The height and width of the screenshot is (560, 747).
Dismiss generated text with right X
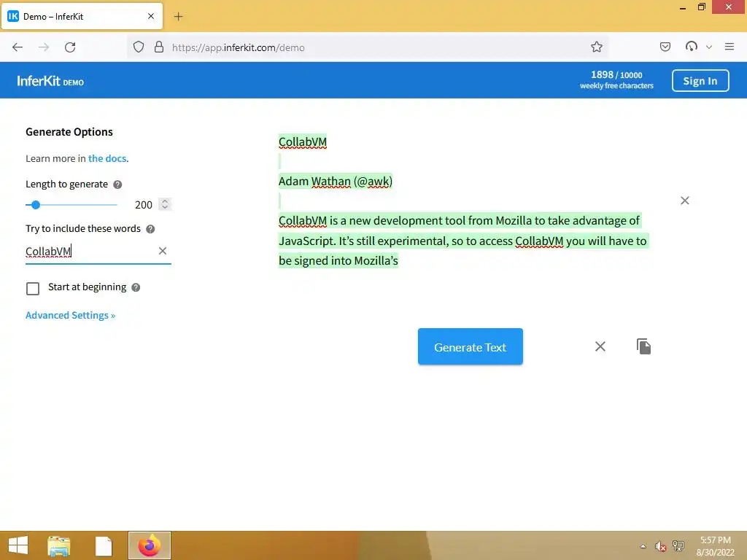(x=684, y=201)
